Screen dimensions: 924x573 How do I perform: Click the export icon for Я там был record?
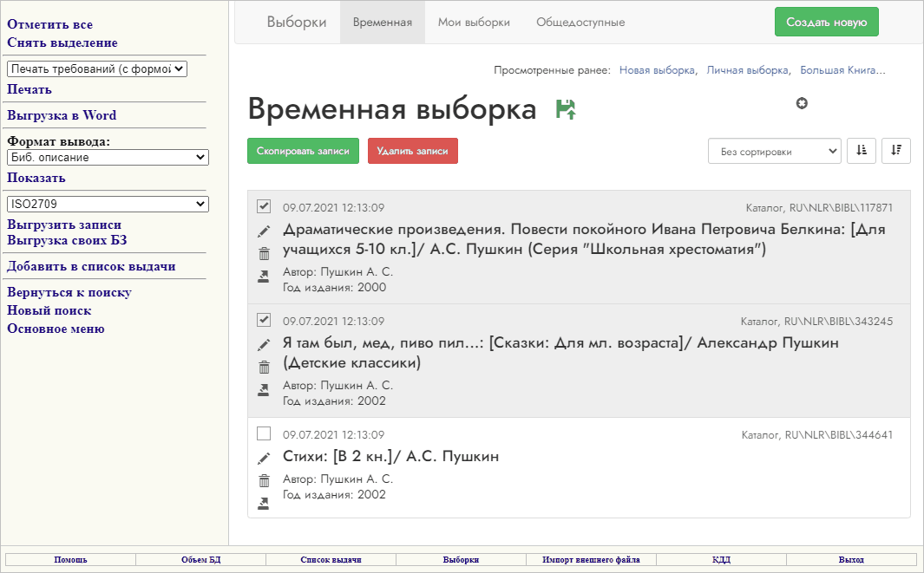coord(264,390)
